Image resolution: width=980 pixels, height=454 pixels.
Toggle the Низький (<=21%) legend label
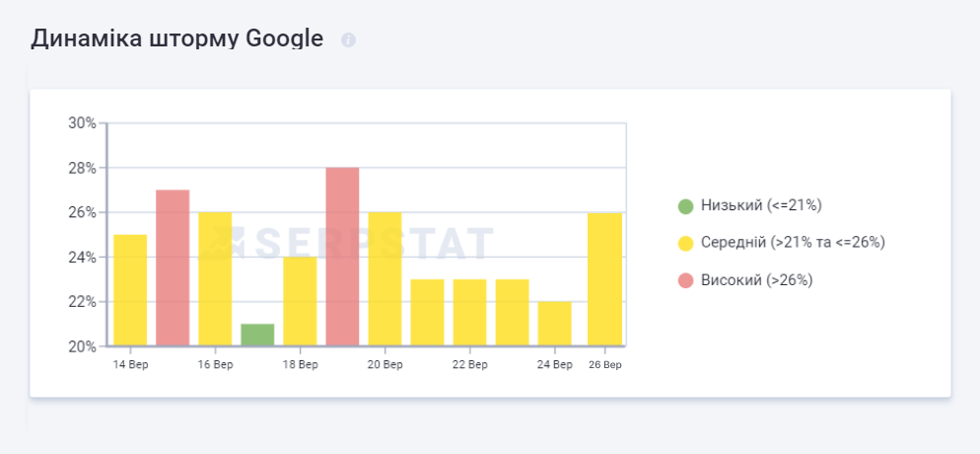(x=761, y=205)
